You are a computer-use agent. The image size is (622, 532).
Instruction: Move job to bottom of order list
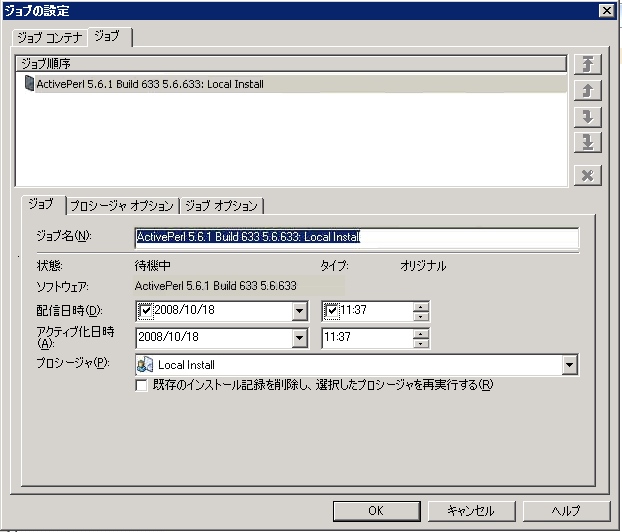click(x=587, y=143)
